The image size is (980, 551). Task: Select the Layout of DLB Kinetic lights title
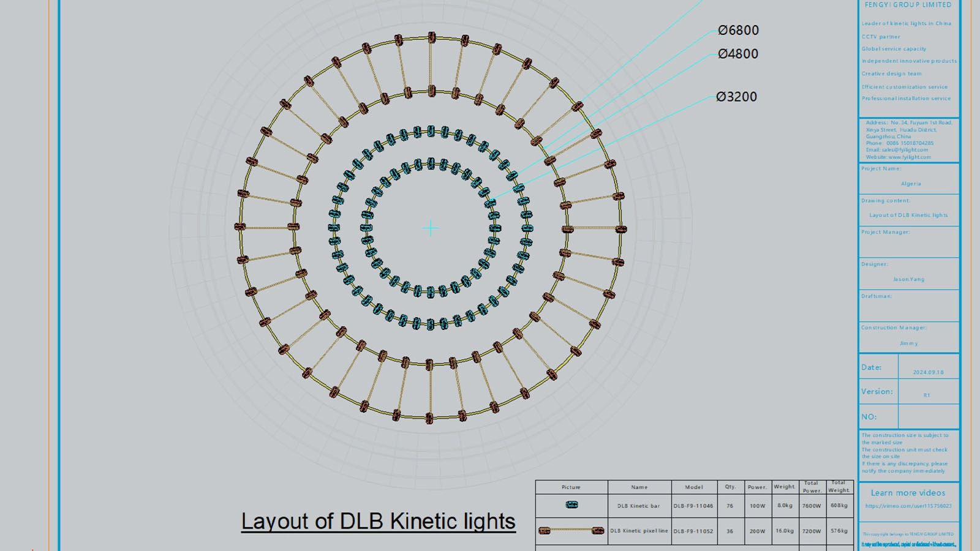pos(379,522)
